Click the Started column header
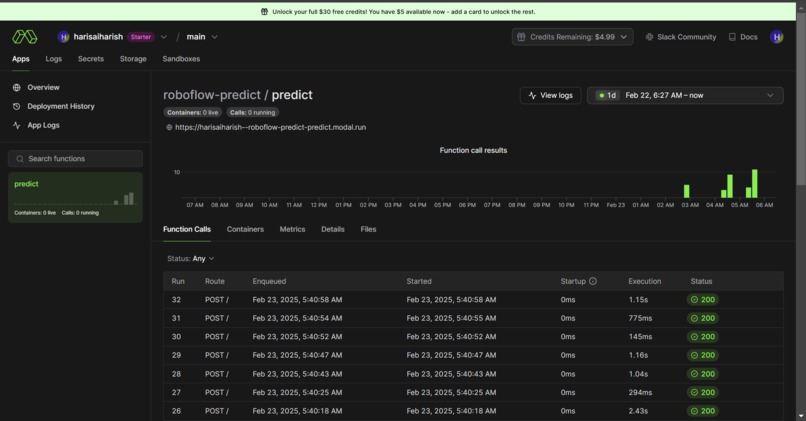 point(419,281)
